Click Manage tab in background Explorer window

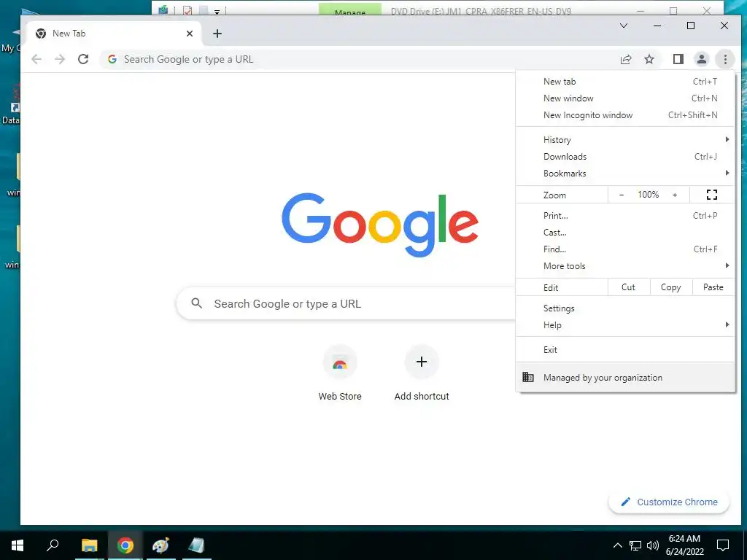click(349, 9)
